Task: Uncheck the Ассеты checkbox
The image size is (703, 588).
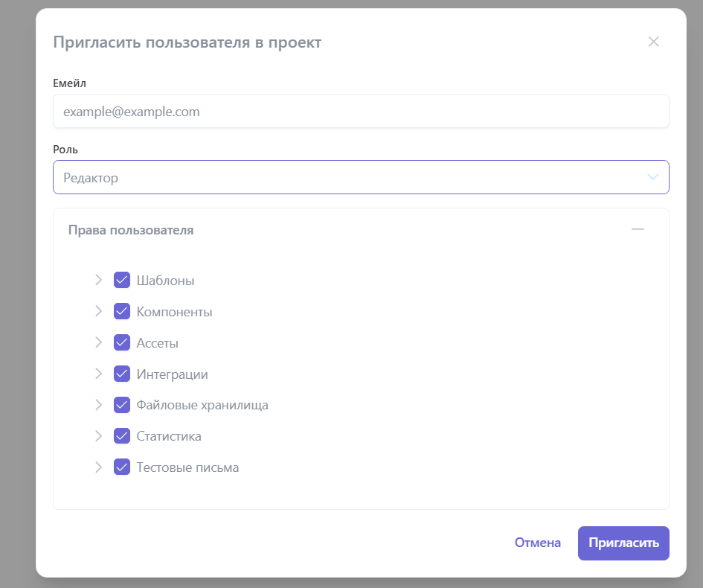Action: [x=122, y=342]
